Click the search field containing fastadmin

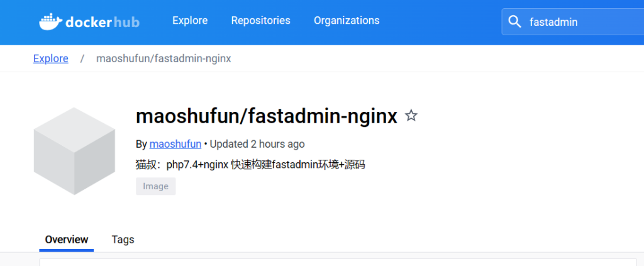point(573,22)
